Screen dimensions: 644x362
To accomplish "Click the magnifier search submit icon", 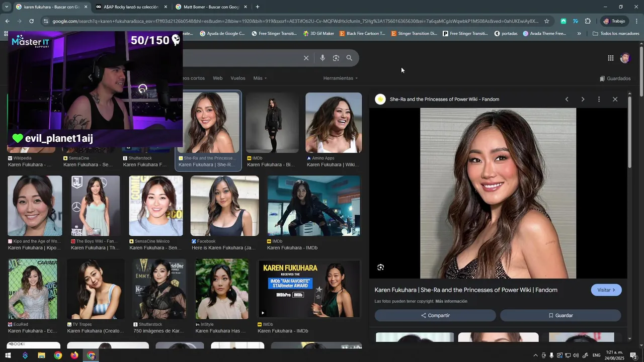I will point(349,58).
